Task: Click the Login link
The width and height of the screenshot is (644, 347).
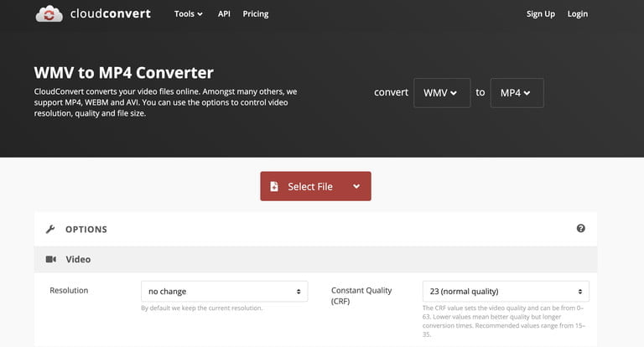Action: point(578,14)
